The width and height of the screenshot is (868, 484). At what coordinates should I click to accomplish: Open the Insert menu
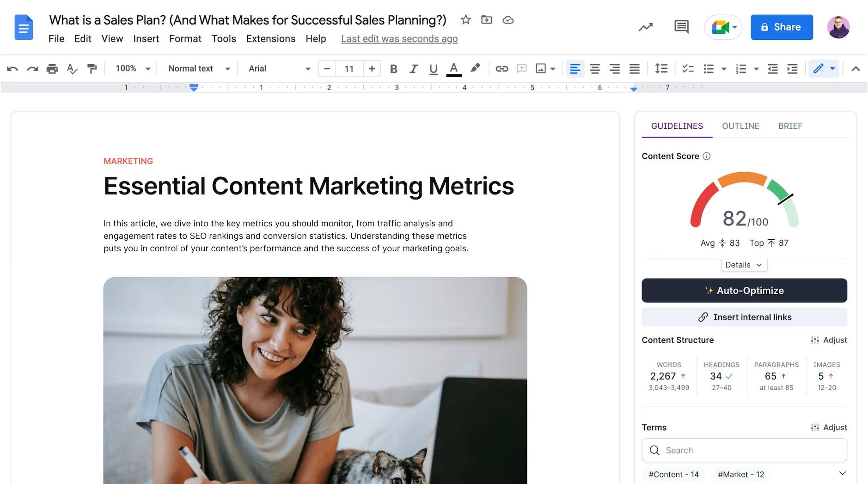[146, 39]
